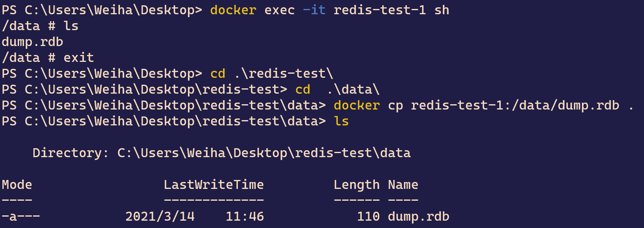Click the directory path after "Directory:"
The image size is (644, 228).
point(264,153)
